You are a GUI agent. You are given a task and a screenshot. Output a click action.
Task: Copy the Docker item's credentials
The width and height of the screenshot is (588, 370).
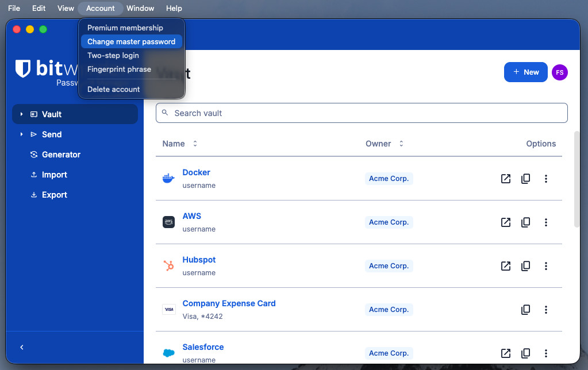point(526,179)
